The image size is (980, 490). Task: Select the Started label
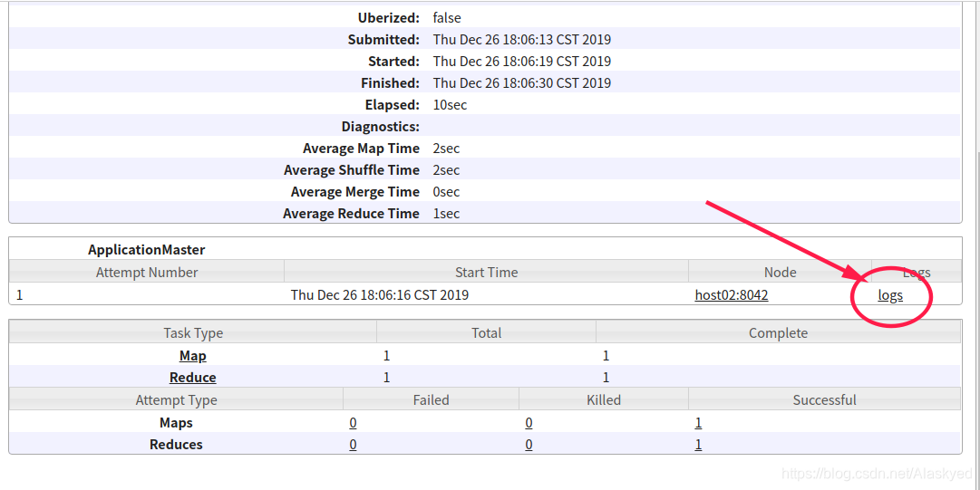point(393,62)
